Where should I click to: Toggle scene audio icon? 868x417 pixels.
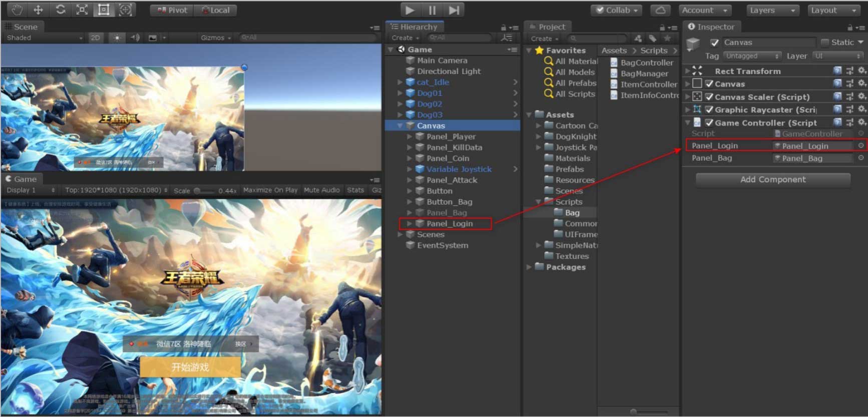point(135,38)
